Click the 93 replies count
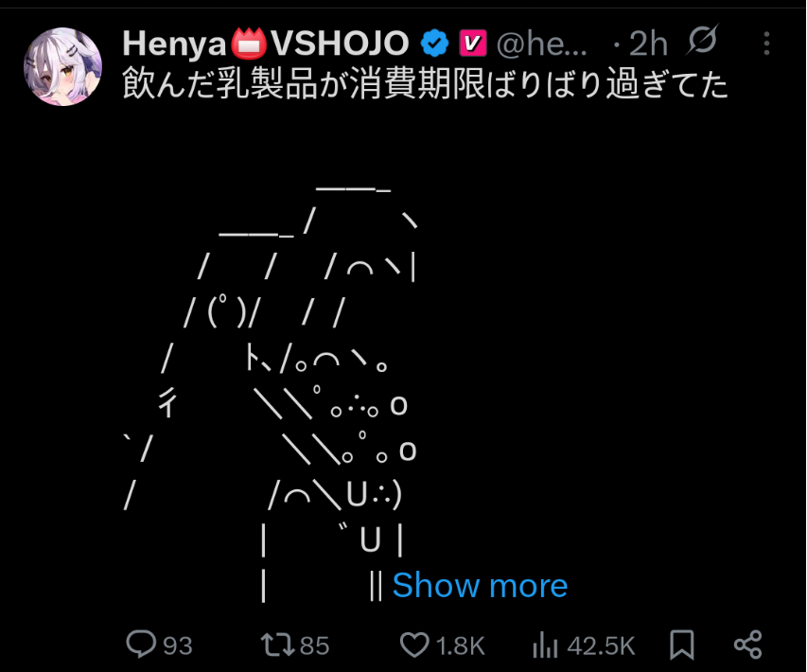Image resolution: width=807 pixels, height=672 pixels. click(x=178, y=645)
